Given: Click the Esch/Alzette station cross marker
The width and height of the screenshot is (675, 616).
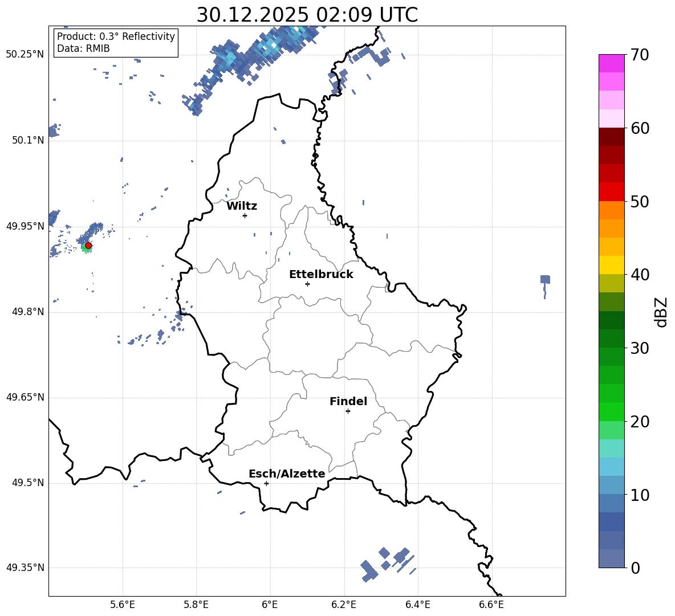Looking at the screenshot, I should (x=266, y=483).
